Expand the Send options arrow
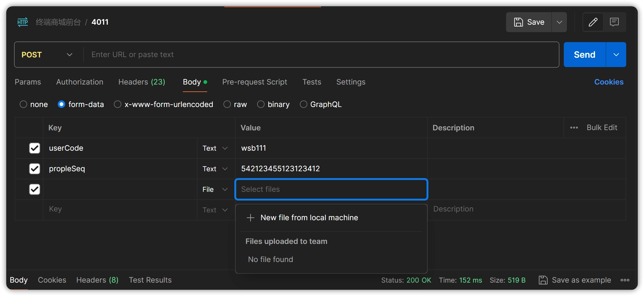This screenshot has height=296, width=644. click(x=616, y=55)
